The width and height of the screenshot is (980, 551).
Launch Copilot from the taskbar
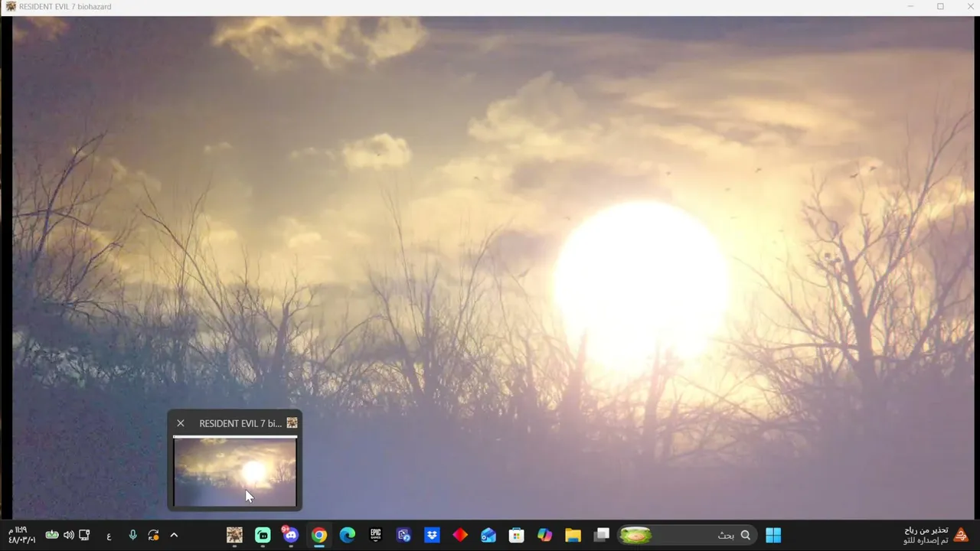[x=545, y=535]
